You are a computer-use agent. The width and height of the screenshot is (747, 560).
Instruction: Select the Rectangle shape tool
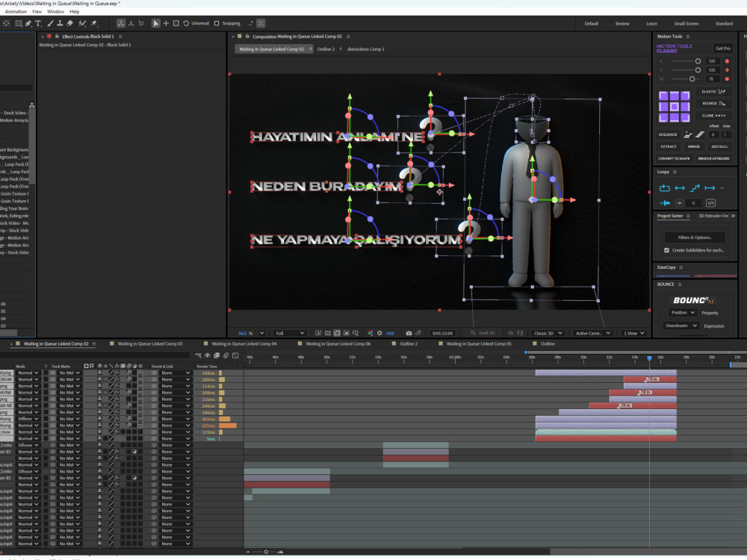click(x=19, y=23)
